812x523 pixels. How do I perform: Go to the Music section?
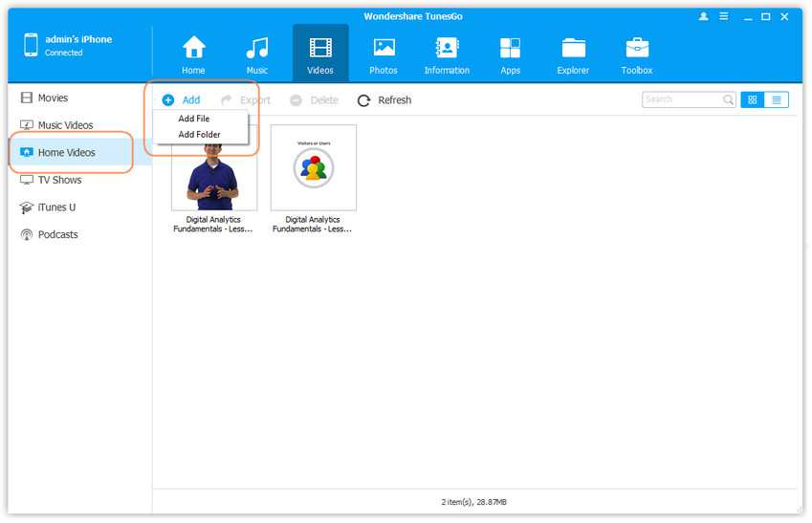tap(256, 54)
